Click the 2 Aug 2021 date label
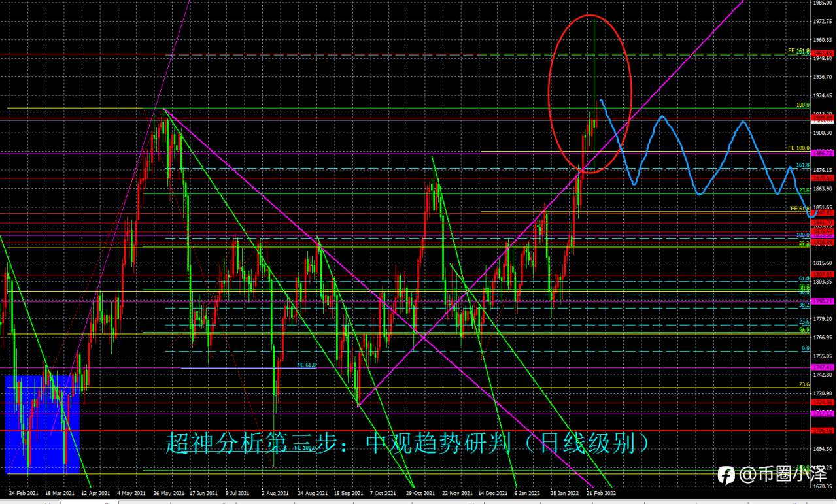The height and width of the screenshot is (504, 837). 275,493
